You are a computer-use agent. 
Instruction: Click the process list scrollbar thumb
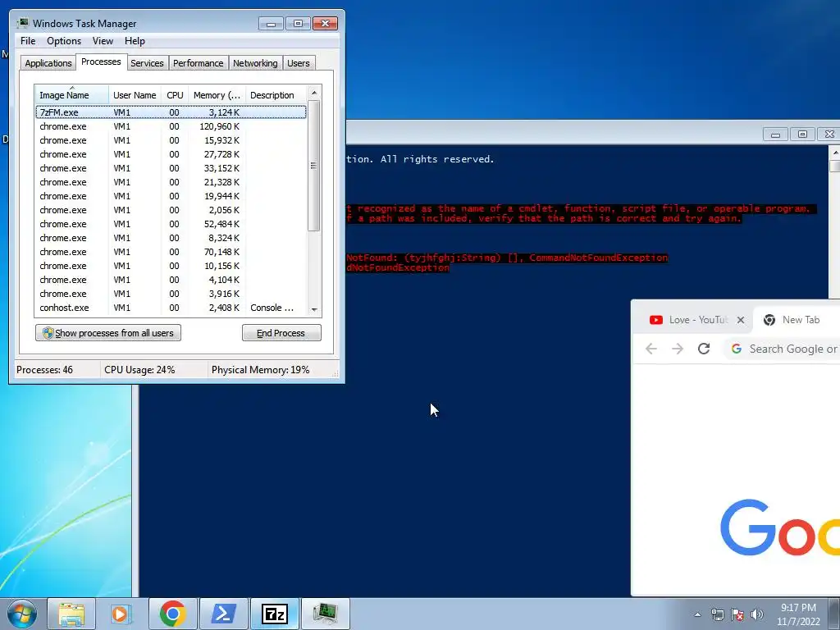pos(314,166)
